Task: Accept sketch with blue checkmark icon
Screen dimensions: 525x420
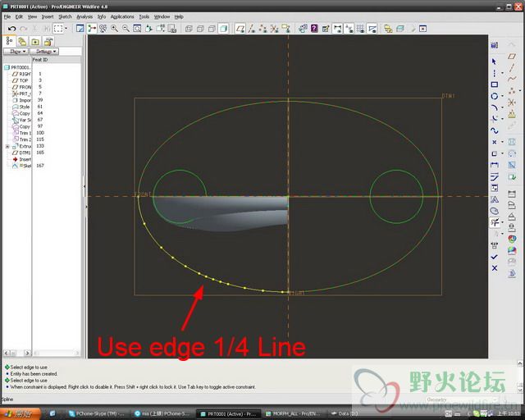Action: click(x=494, y=257)
